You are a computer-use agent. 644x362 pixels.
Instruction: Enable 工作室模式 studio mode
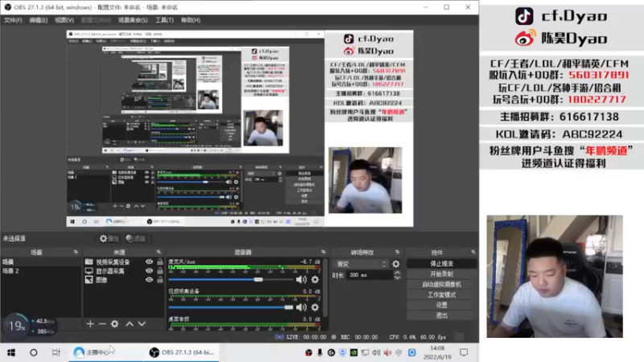[441, 294]
